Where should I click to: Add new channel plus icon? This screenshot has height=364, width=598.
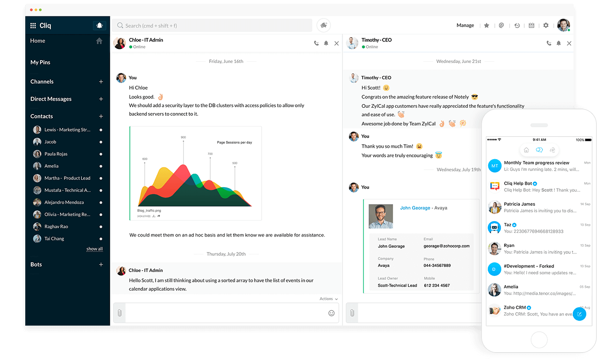coord(101,82)
